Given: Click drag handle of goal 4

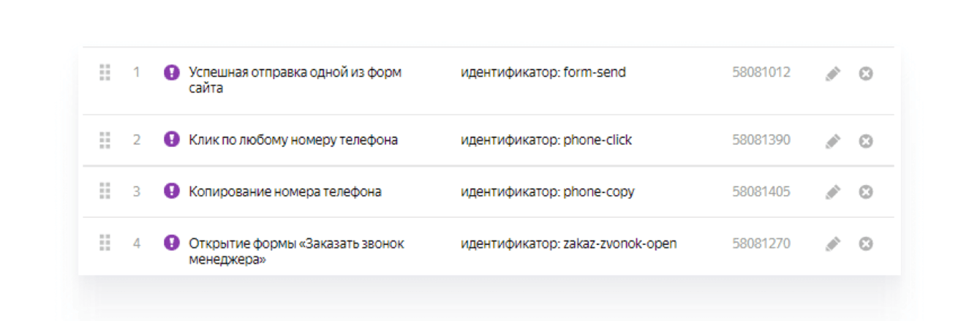Looking at the screenshot, I should [105, 243].
